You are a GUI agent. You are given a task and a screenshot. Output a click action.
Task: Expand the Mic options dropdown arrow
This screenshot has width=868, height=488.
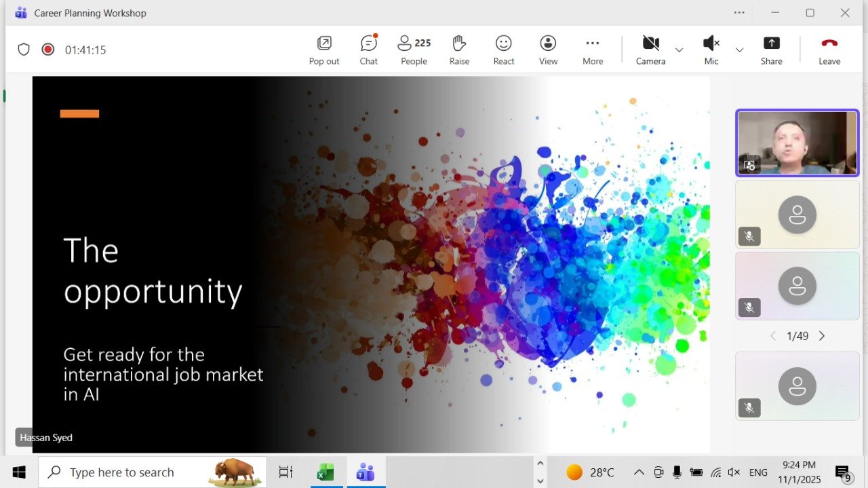tap(739, 50)
